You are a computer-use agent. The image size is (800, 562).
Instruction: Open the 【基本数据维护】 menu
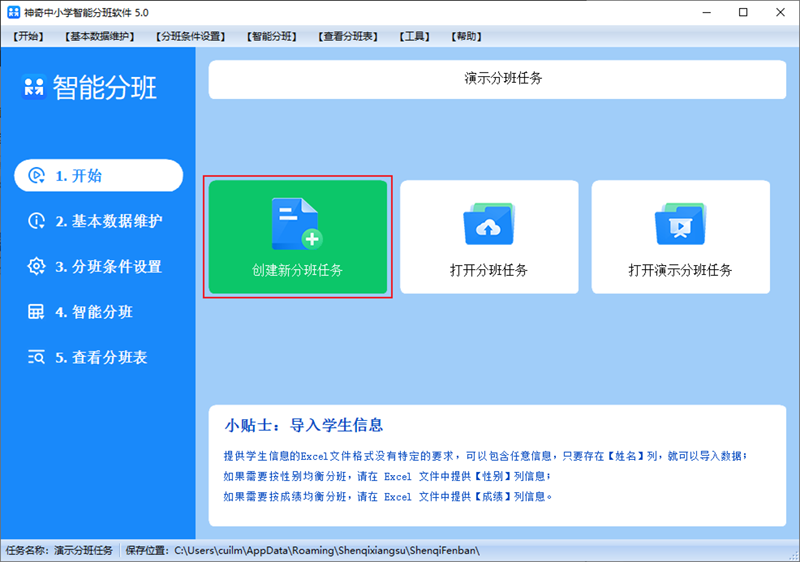pyautogui.click(x=99, y=37)
